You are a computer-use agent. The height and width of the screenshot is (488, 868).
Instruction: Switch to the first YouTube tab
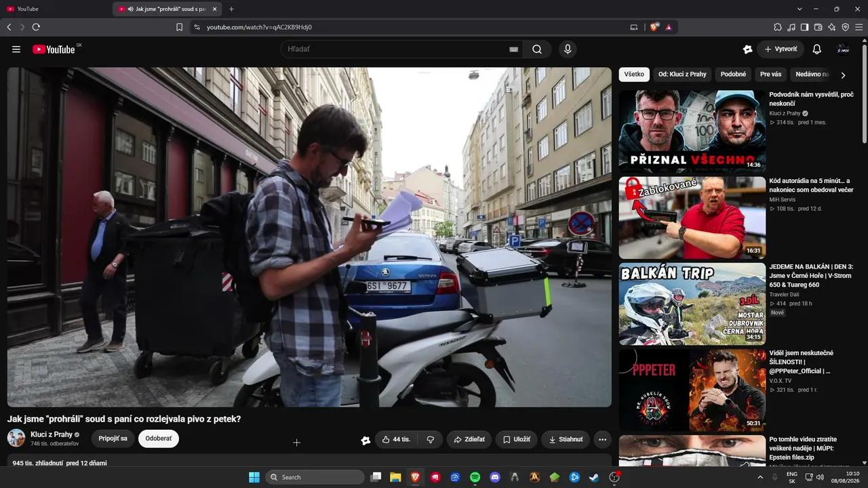[x=56, y=9]
